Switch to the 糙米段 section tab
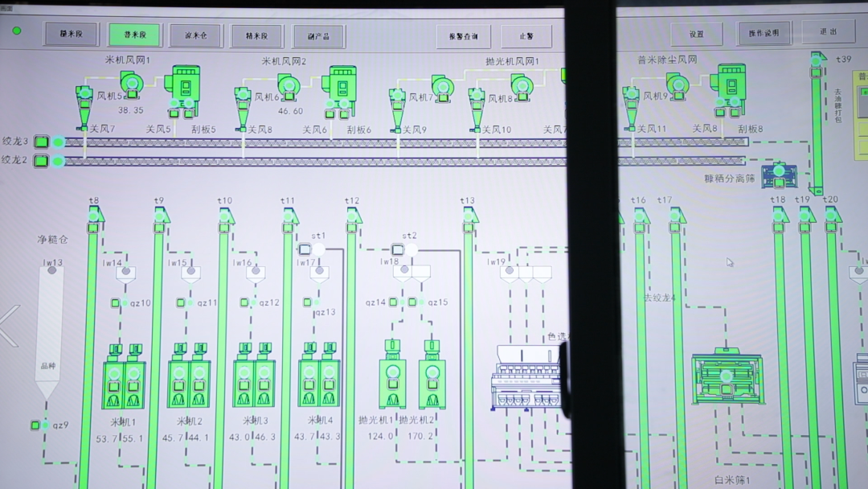Screen dimensions: 868x489 point(72,35)
